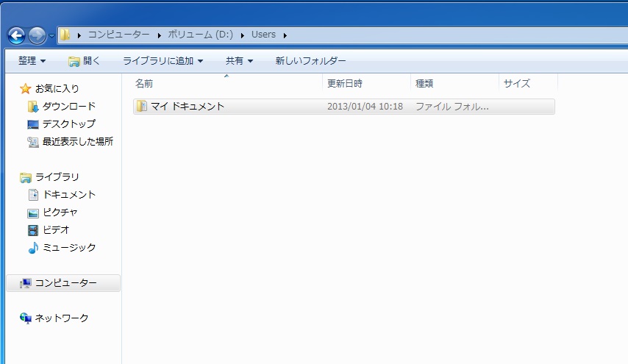
Task: Click the greyed Forward arrow button
Action: pos(38,35)
